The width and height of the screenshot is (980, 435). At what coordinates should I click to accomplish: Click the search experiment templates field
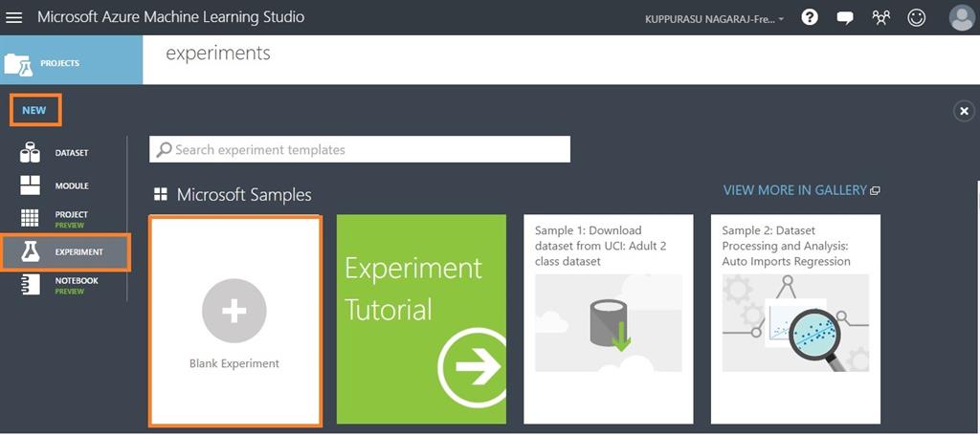[x=360, y=149]
